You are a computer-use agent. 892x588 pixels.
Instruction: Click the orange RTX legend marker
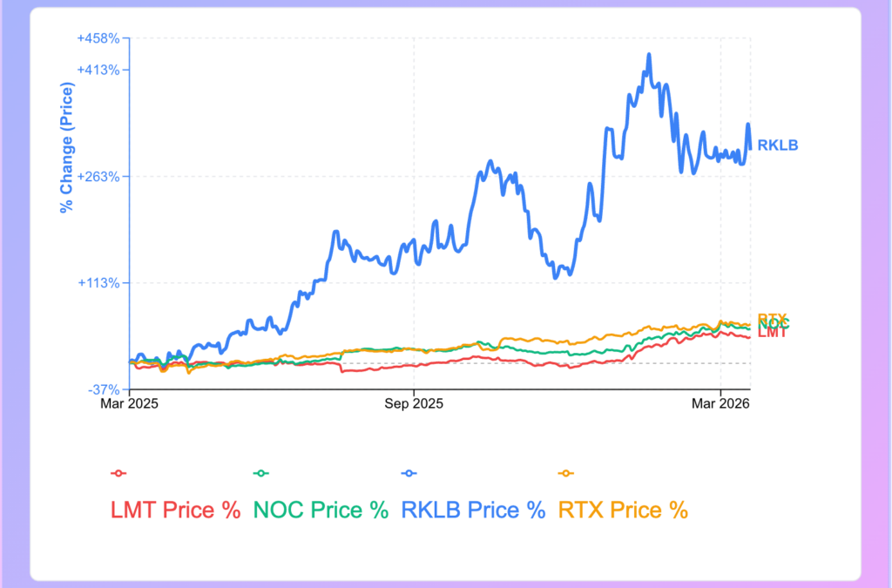click(565, 473)
